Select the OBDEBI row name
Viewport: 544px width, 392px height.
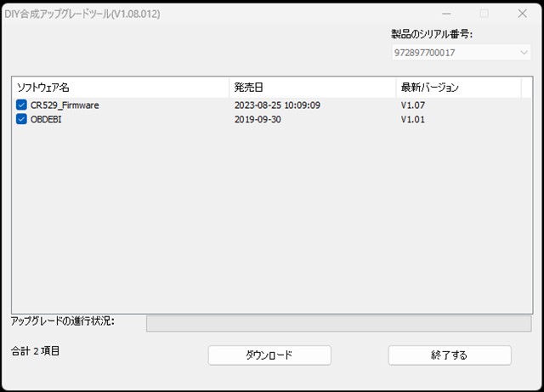click(46, 119)
